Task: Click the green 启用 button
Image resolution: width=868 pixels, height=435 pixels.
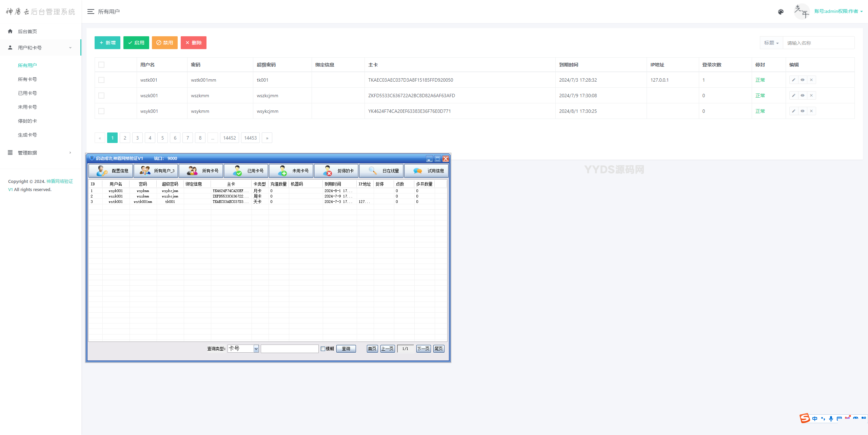Action: coord(136,43)
